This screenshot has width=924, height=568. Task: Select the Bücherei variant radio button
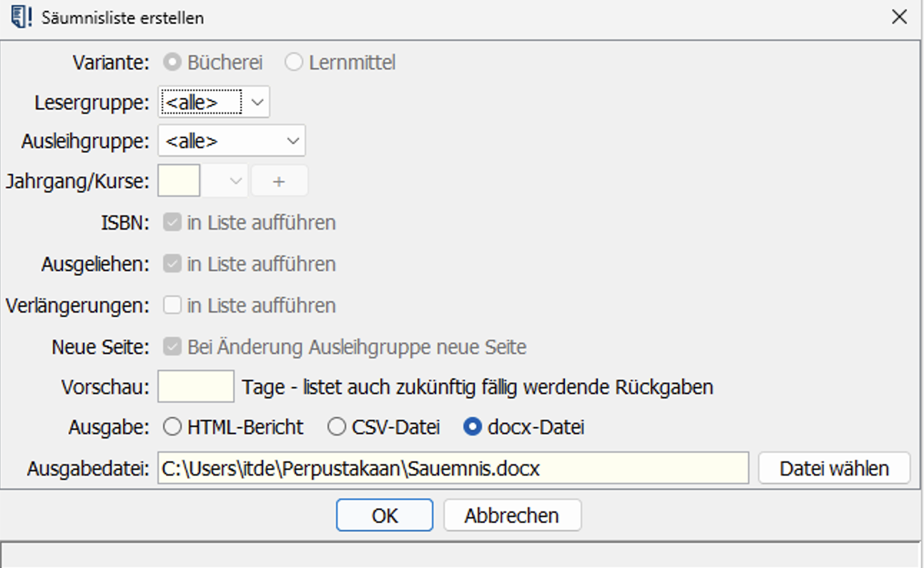172,63
